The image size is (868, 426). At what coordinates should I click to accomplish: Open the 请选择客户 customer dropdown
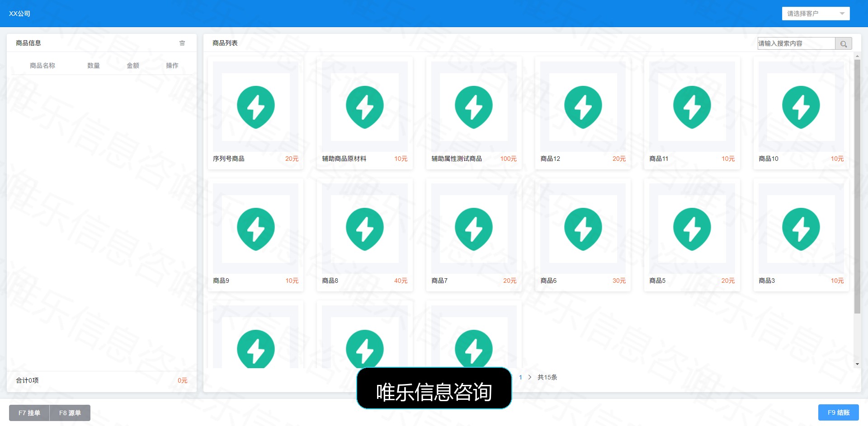(816, 14)
